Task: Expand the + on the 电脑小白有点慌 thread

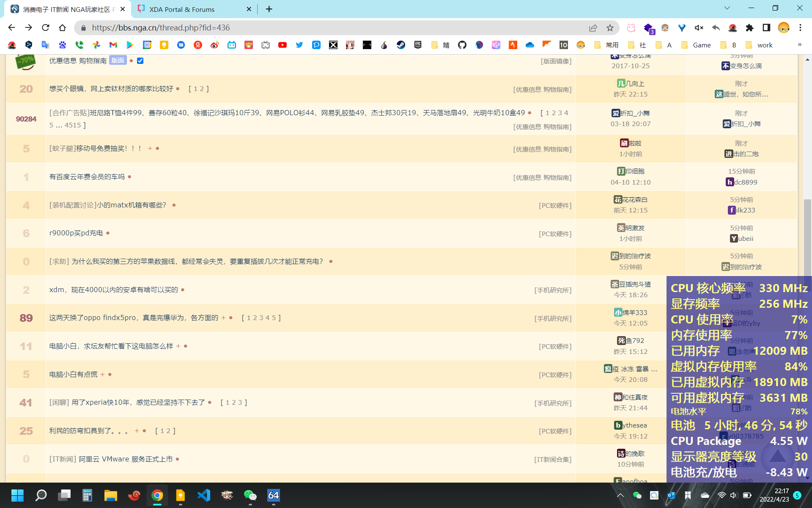Action: (x=102, y=374)
